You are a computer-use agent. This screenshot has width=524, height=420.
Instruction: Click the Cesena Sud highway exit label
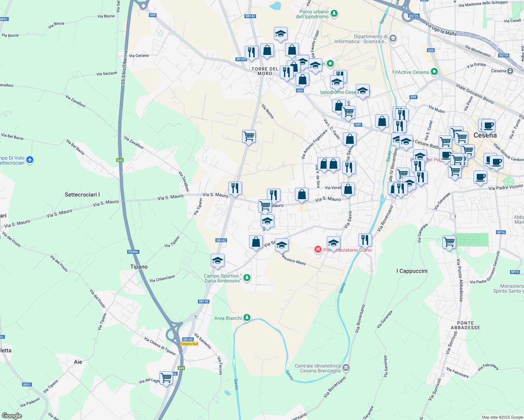189,344
